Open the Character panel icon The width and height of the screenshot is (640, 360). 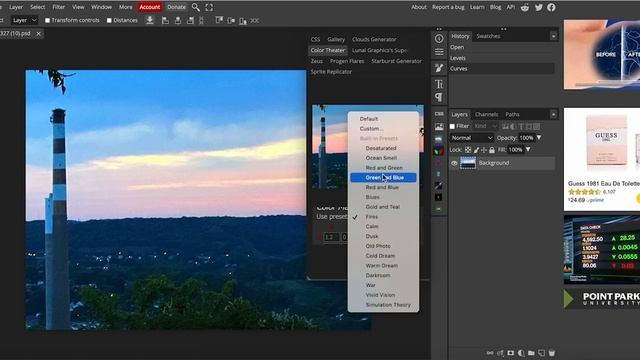pyautogui.click(x=439, y=84)
